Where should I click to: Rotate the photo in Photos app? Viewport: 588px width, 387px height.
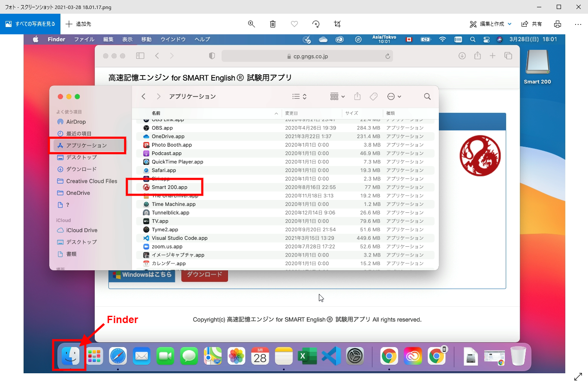click(316, 24)
